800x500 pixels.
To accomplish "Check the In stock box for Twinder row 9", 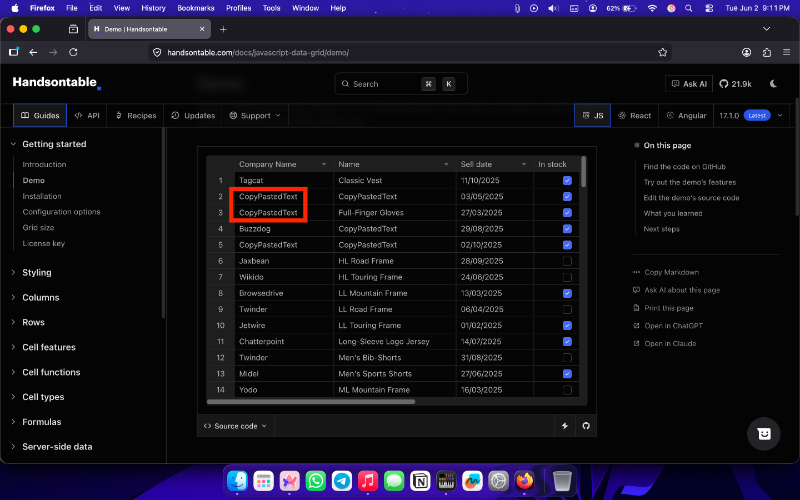I will [567, 309].
